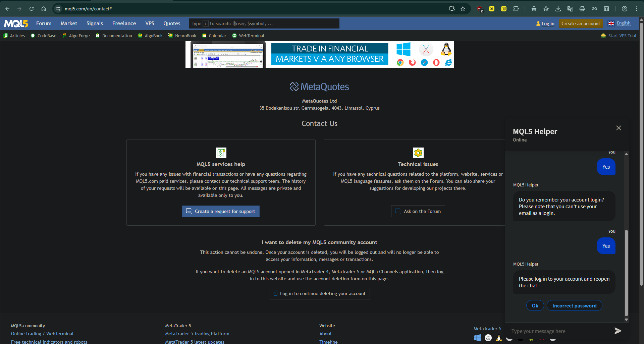The height and width of the screenshot is (344, 644).
Task: Click Incorrect password chat button
Action: pyautogui.click(x=574, y=305)
